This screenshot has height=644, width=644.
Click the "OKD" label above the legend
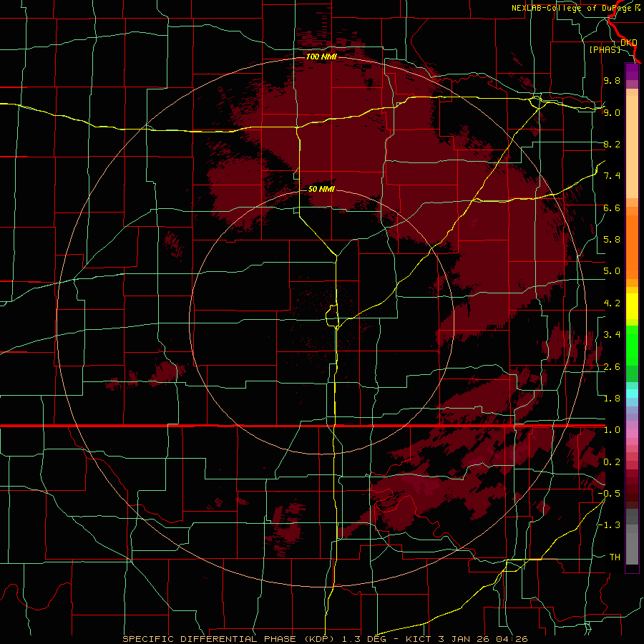click(x=629, y=43)
